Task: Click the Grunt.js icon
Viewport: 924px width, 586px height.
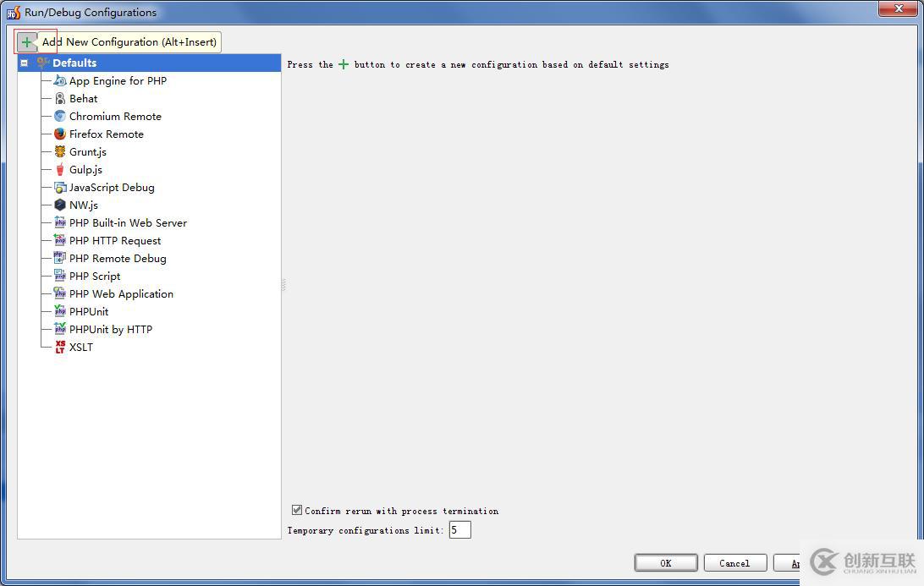Action: [x=59, y=152]
